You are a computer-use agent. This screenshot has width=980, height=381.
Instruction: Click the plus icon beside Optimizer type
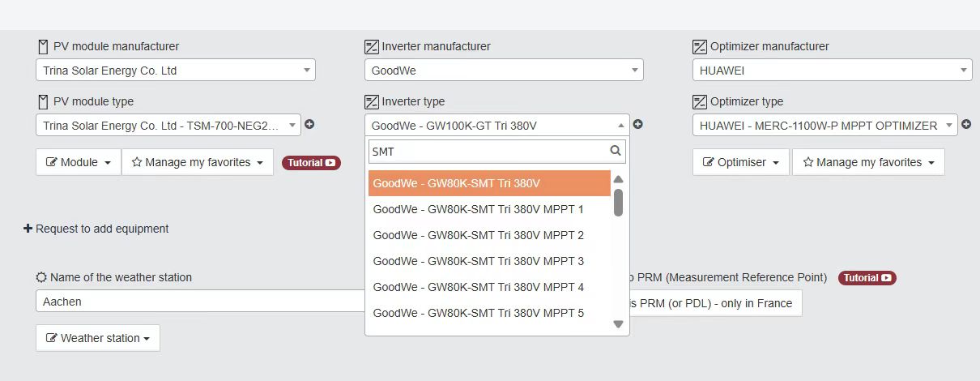tap(966, 125)
